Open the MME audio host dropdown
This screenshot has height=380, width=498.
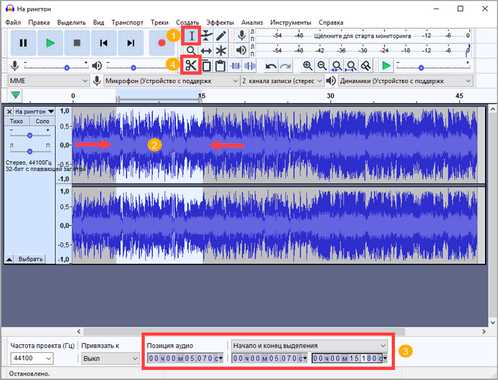point(48,81)
